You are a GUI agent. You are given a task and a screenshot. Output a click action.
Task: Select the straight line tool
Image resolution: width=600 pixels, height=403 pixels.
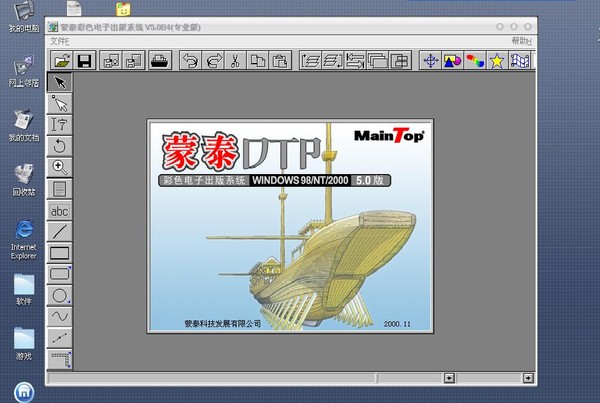(59, 232)
